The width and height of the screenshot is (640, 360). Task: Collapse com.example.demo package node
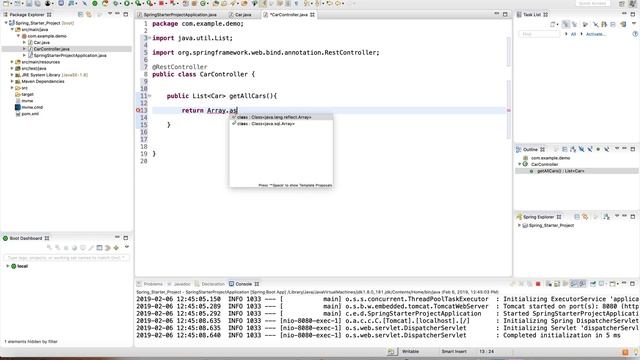click(x=18, y=36)
